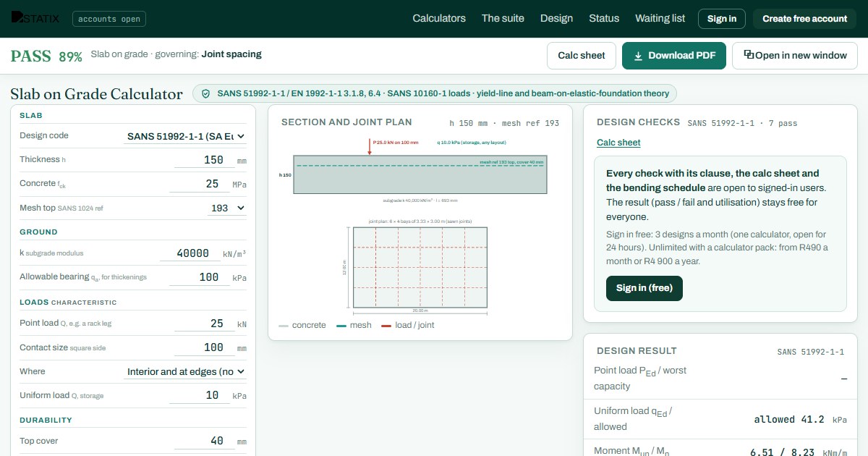868x456 pixels.
Task: Click the joint plan grid diagram
Action: 420,267
